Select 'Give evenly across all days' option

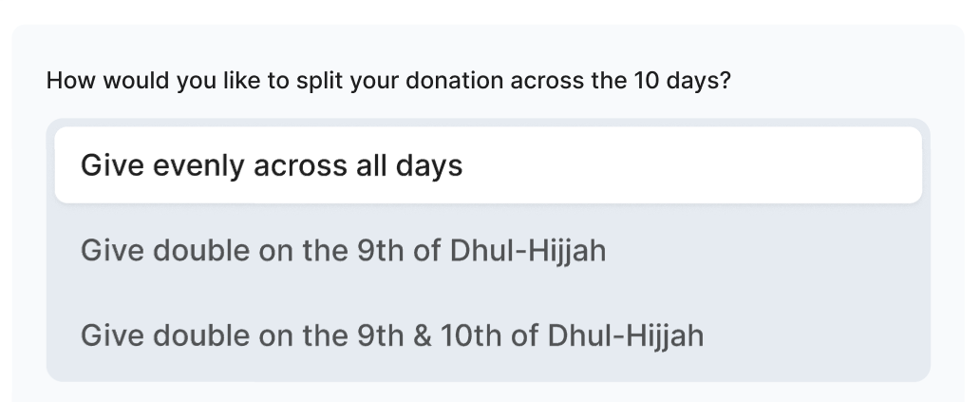click(x=488, y=165)
